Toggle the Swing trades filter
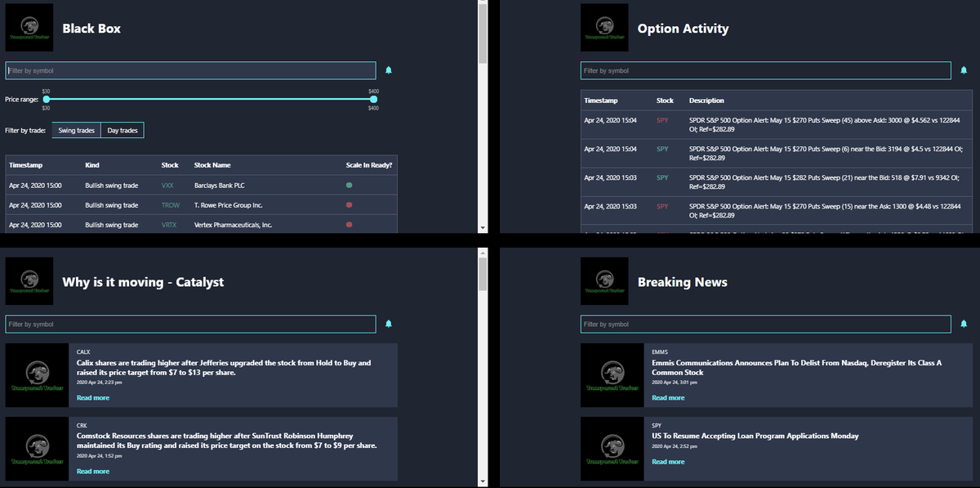This screenshot has width=980, height=488. coord(77,131)
